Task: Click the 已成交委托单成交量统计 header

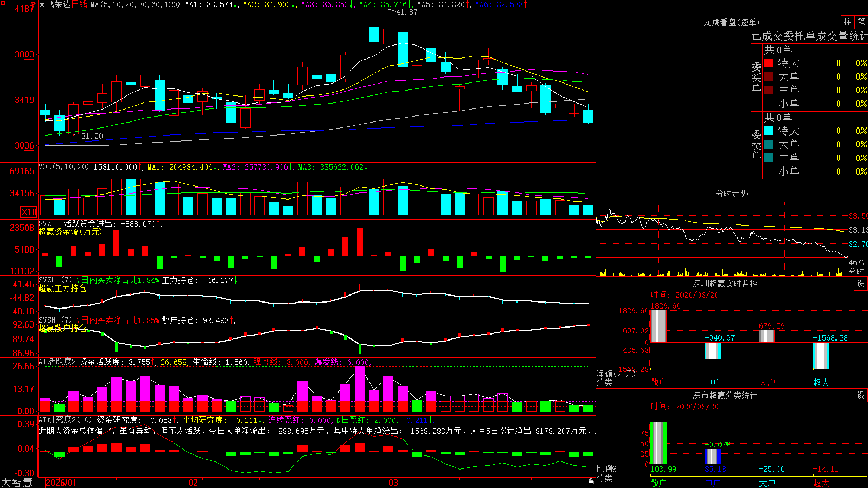Action: (809, 36)
